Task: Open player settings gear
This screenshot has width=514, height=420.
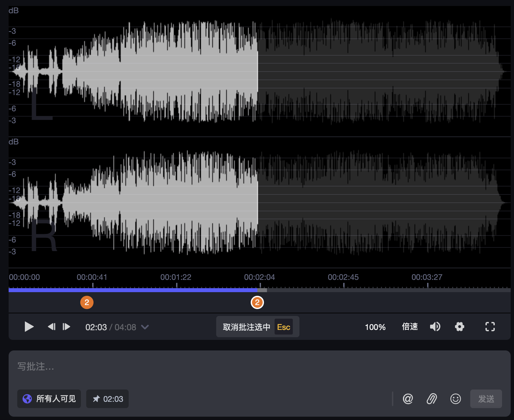Action: pyautogui.click(x=460, y=327)
